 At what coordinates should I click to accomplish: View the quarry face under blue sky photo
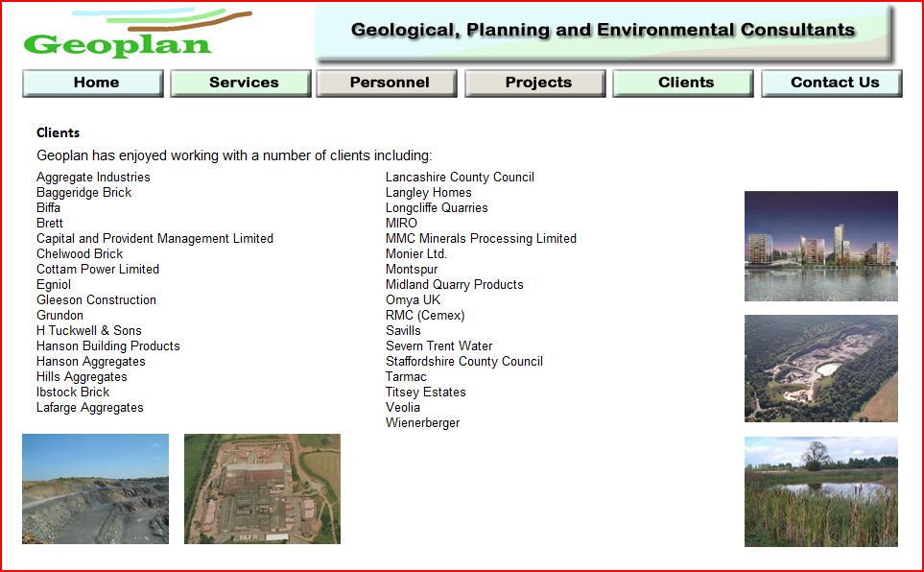point(95,489)
